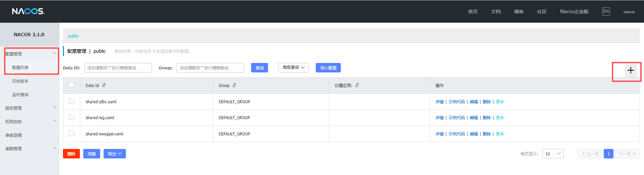
Task: Go to 首页 in top navigation
Action: (473, 12)
